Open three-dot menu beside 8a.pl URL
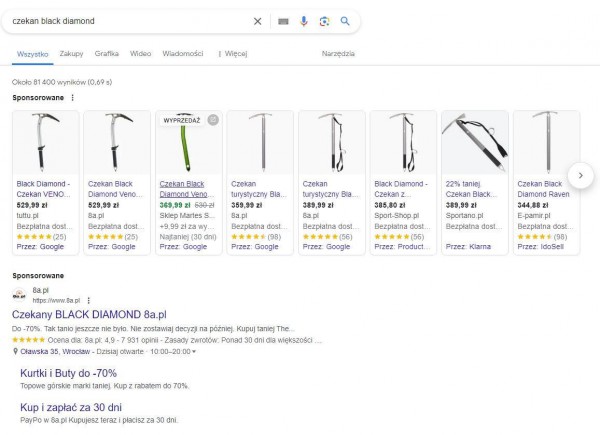This screenshot has height=435, width=600. [88, 300]
